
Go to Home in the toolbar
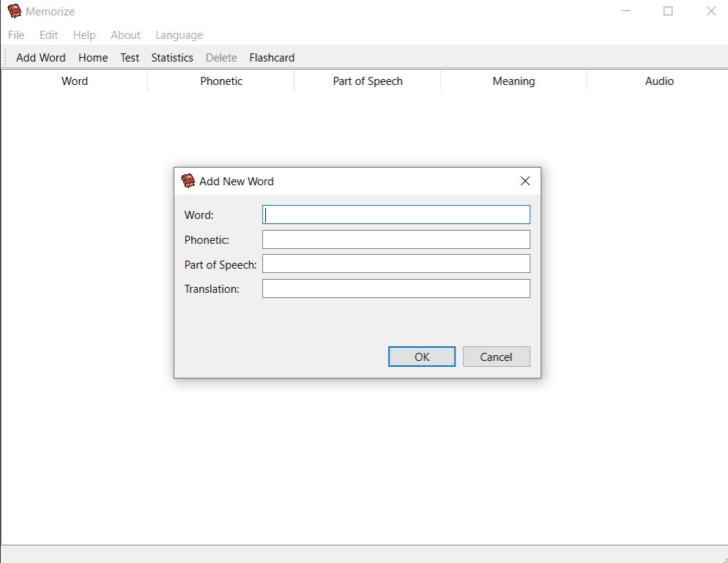click(x=93, y=58)
